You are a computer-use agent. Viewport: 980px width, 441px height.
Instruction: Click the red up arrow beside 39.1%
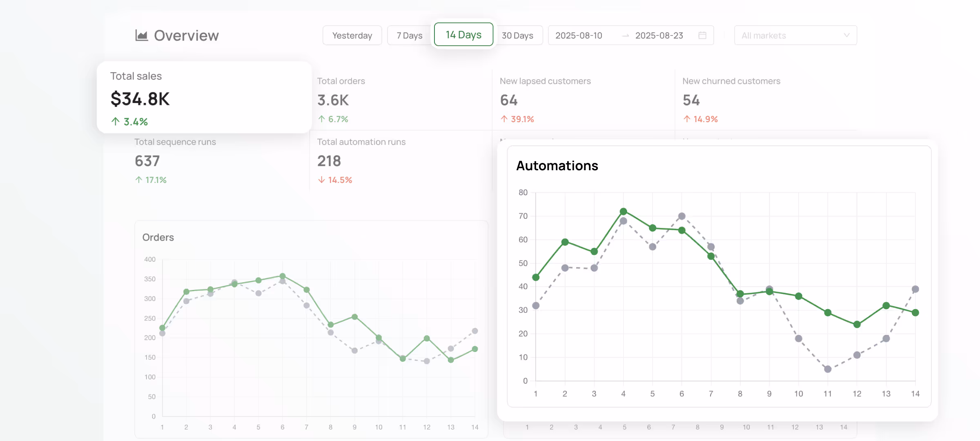click(504, 118)
